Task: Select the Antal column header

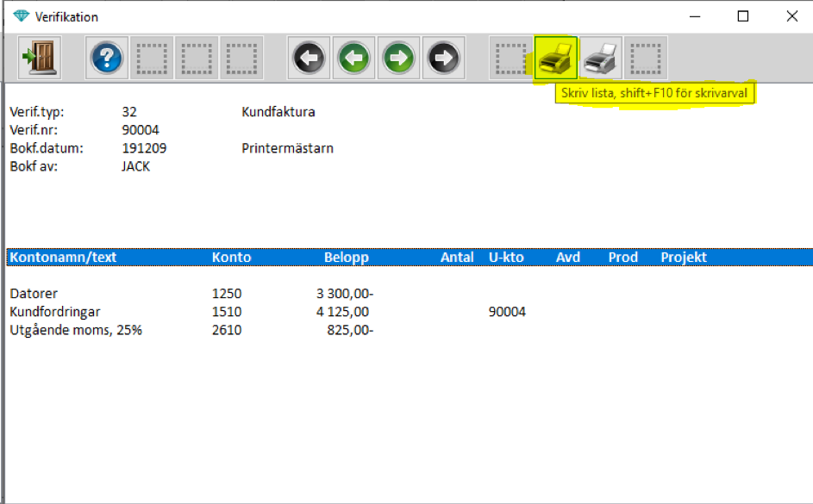Action: 457,258
